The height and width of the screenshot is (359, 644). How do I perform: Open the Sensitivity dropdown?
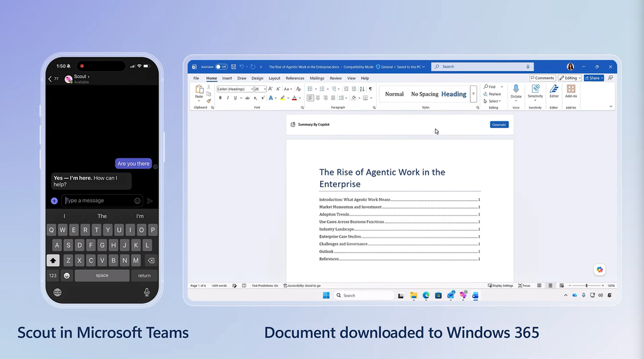[535, 92]
